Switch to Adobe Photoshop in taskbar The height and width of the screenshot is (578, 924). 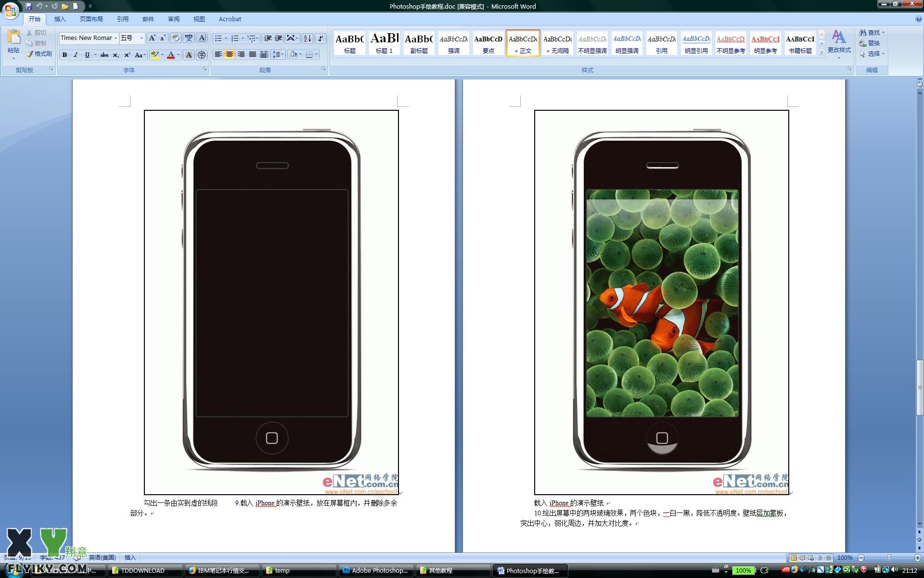pos(375,570)
